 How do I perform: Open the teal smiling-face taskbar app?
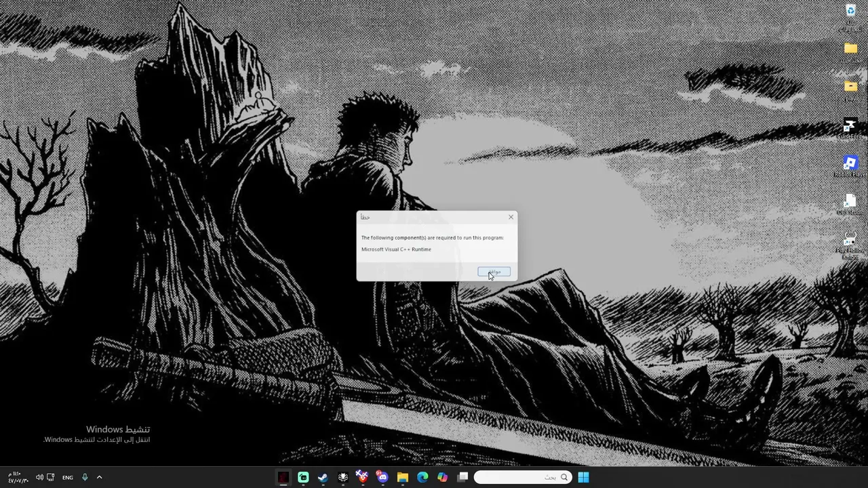(x=303, y=477)
